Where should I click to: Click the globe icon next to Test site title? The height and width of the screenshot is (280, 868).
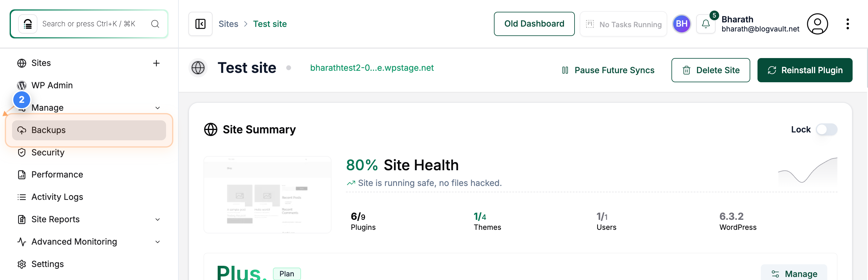[198, 68]
